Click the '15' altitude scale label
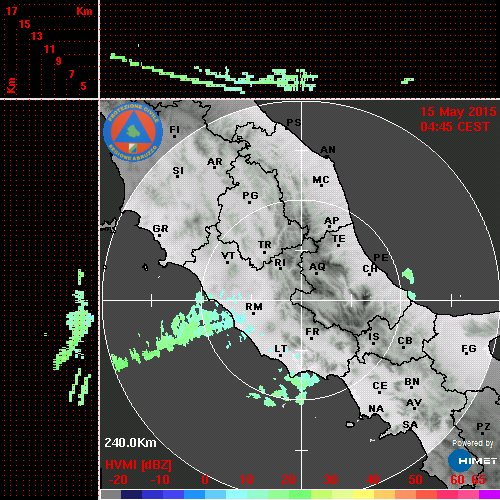 24,24
